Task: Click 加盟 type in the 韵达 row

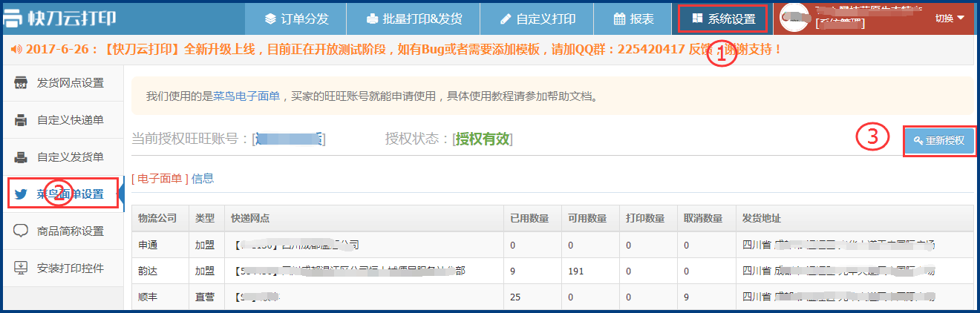Action: pyautogui.click(x=205, y=270)
